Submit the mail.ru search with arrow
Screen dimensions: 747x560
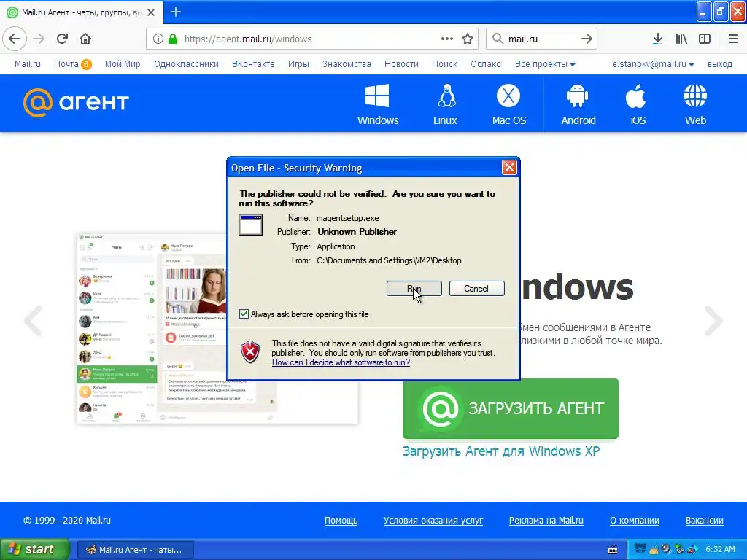pyautogui.click(x=587, y=39)
